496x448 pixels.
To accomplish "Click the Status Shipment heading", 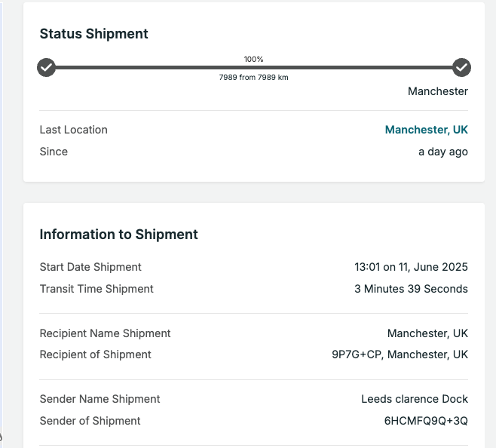I will click(x=94, y=34).
